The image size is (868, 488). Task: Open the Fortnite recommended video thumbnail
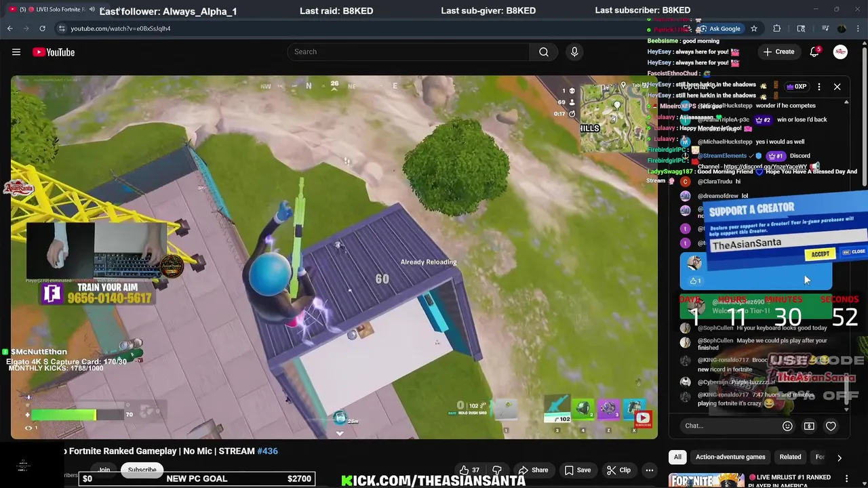click(x=706, y=481)
